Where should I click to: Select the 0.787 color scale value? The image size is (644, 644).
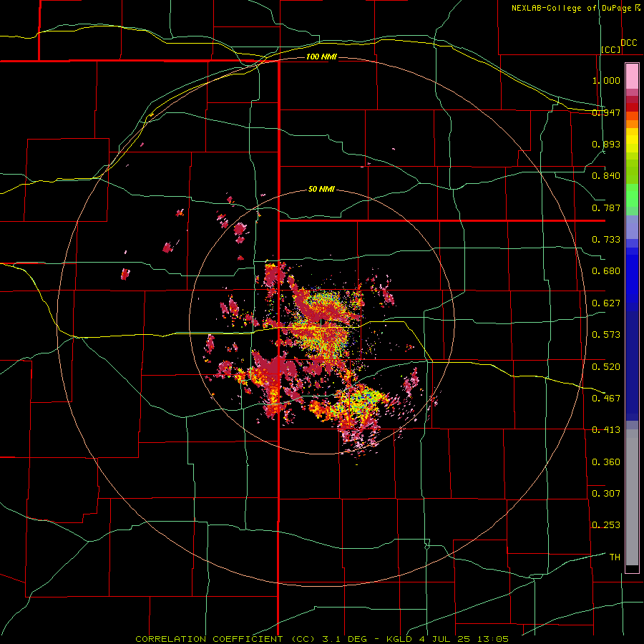click(606, 208)
